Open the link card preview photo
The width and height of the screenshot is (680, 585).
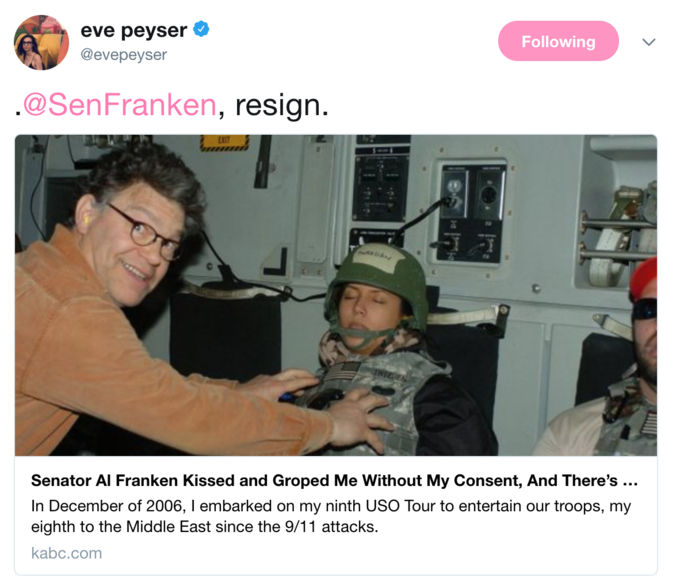[336, 295]
